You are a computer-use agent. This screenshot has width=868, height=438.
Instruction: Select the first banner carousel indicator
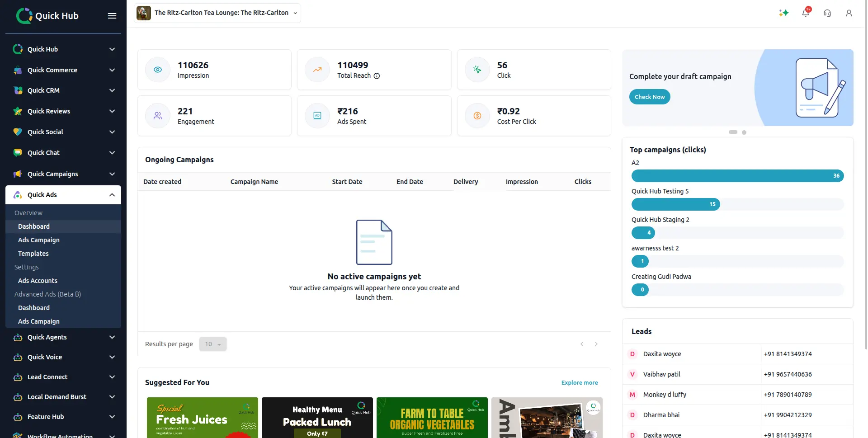point(733,132)
